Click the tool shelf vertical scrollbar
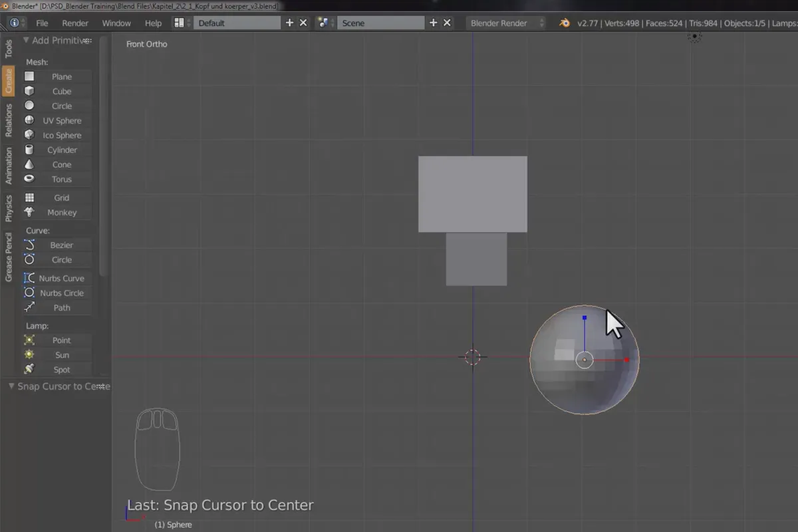The image size is (798, 532). click(102, 156)
